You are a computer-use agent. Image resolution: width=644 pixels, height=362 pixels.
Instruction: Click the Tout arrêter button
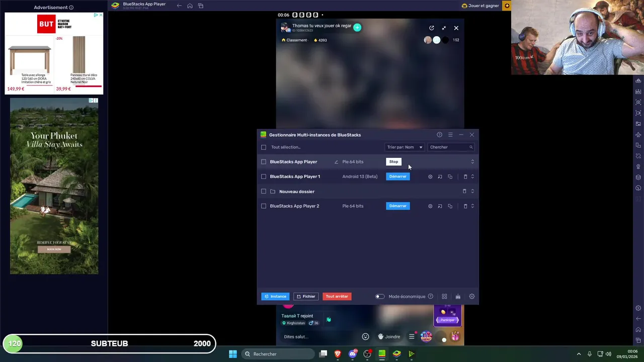pos(337,297)
